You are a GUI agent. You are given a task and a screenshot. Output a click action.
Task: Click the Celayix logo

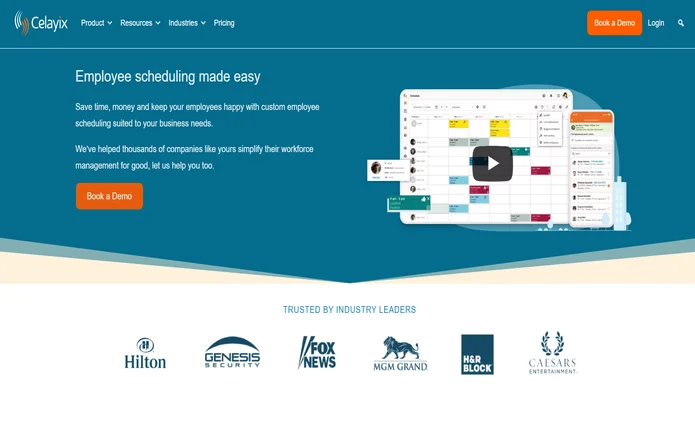point(41,23)
